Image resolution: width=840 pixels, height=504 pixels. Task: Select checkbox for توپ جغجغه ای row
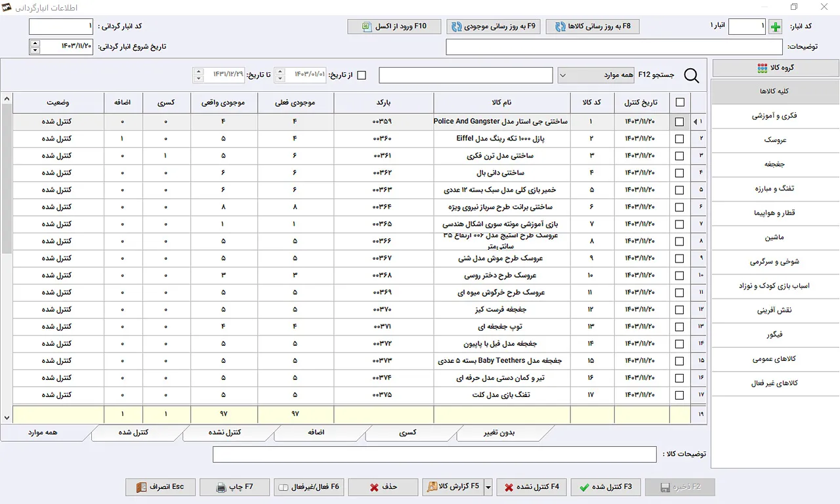[x=679, y=326]
